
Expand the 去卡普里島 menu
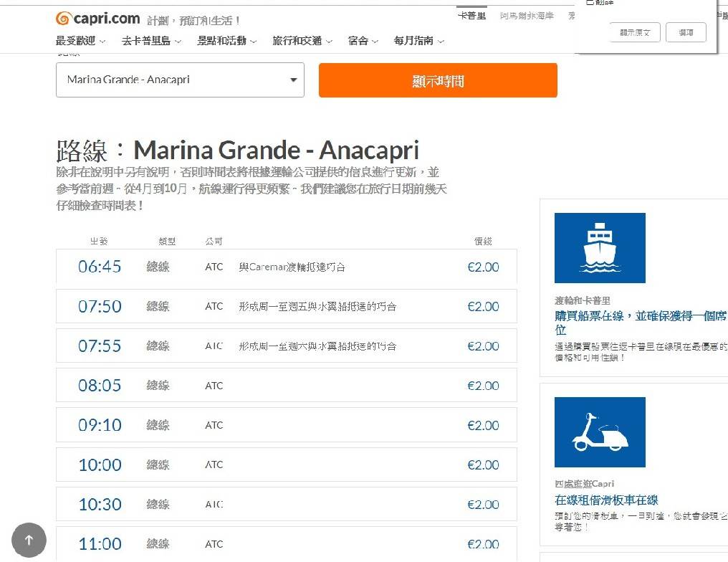[151, 41]
